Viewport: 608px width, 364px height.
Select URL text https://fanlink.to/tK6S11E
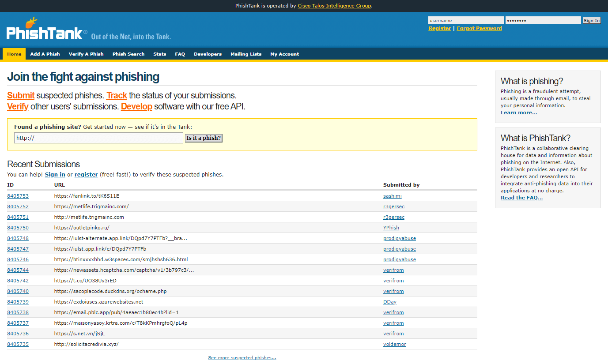coord(87,196)
